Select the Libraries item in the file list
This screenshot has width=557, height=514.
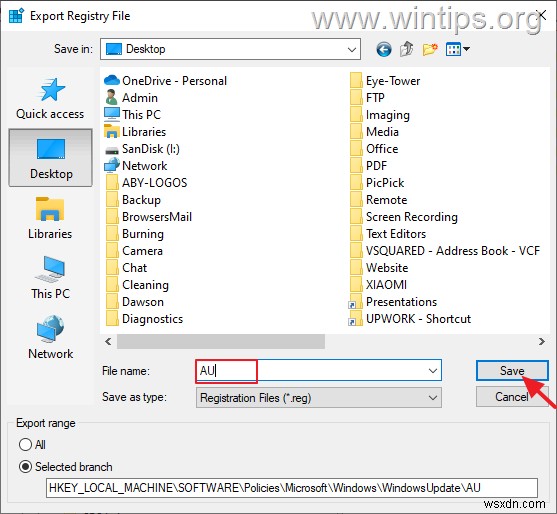135,132
